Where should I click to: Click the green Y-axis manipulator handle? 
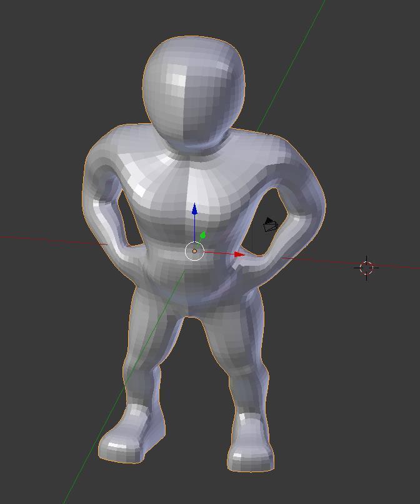tap(202, 235)
